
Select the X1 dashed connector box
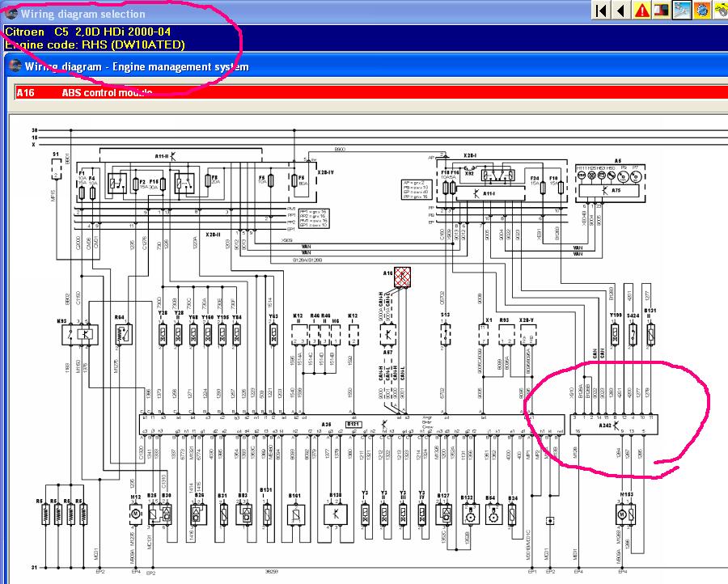click(484, 334)
